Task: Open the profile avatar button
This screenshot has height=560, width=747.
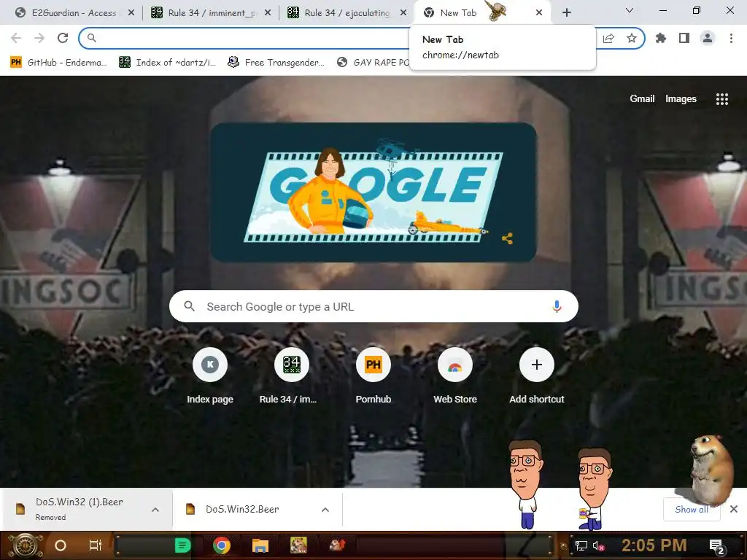Action: click(708, 38)
